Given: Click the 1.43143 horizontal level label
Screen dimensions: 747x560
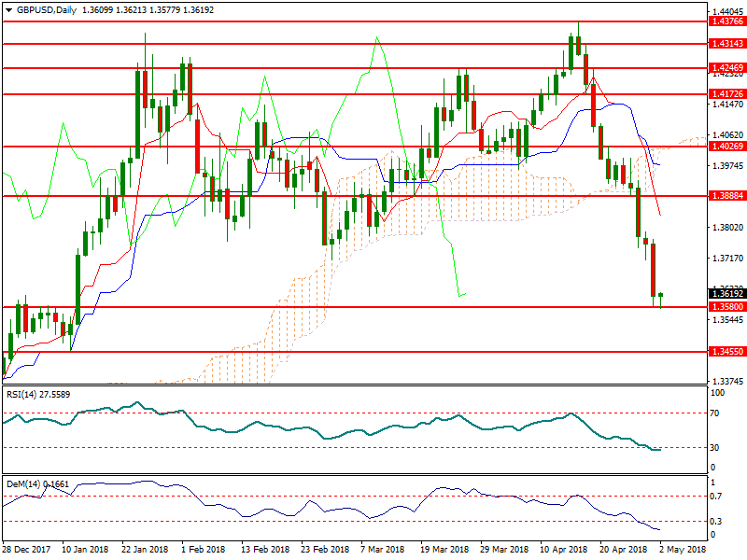Looking at the screenshot, I should (x=726, y=44).
